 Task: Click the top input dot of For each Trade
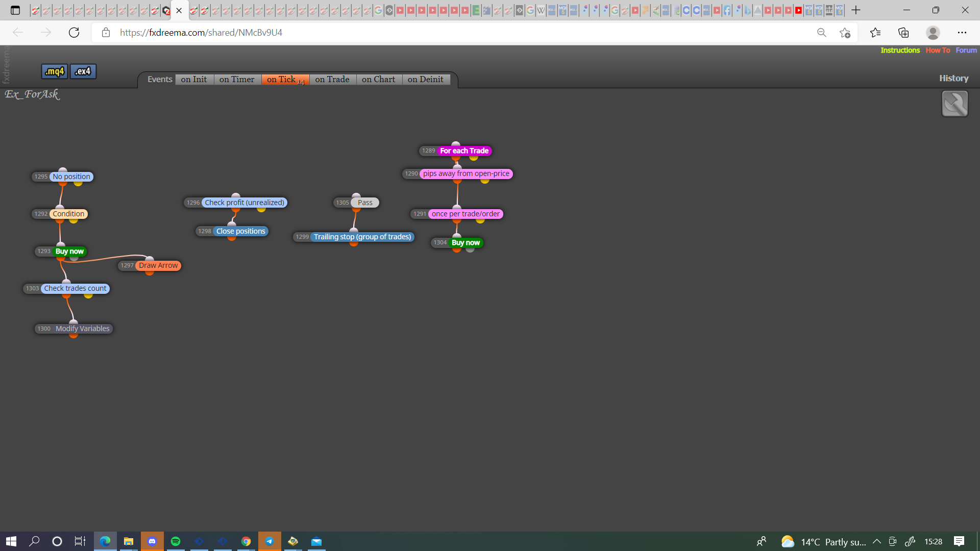click(456, 144)
